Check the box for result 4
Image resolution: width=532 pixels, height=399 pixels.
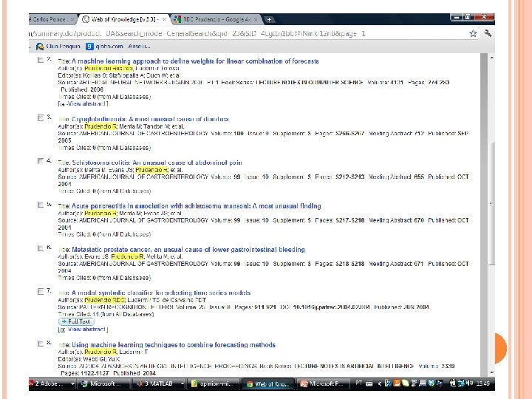pyautogui.click(x=41, y=161)
